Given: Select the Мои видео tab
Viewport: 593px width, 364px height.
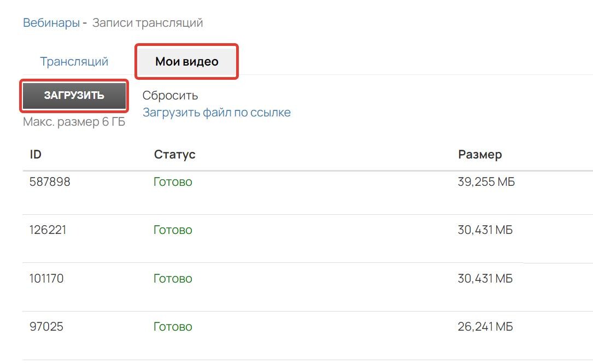Looking at the screenshot, I should [187, 61].
